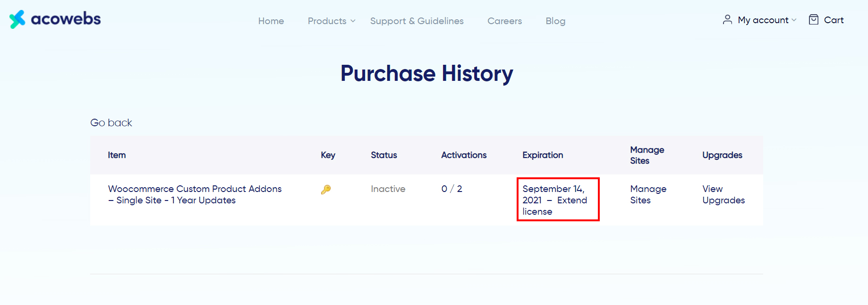Click the acowebs logo icon
The image size is (868, 305).
pyautogui.click(x=17, y=19)
